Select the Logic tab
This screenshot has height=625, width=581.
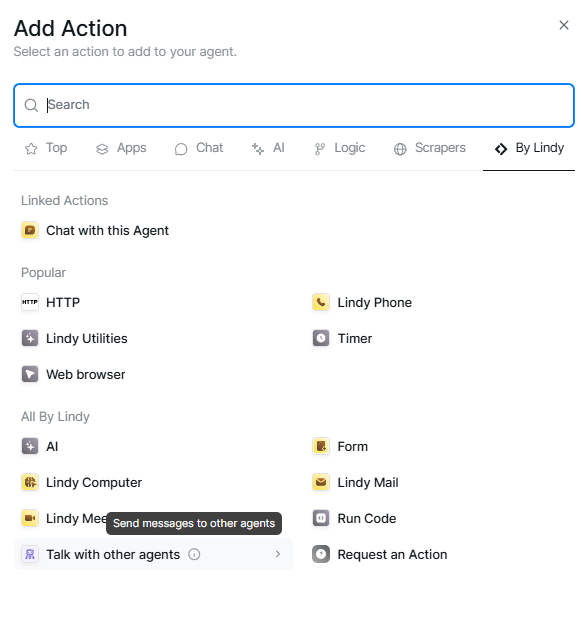tap(340, 148)
